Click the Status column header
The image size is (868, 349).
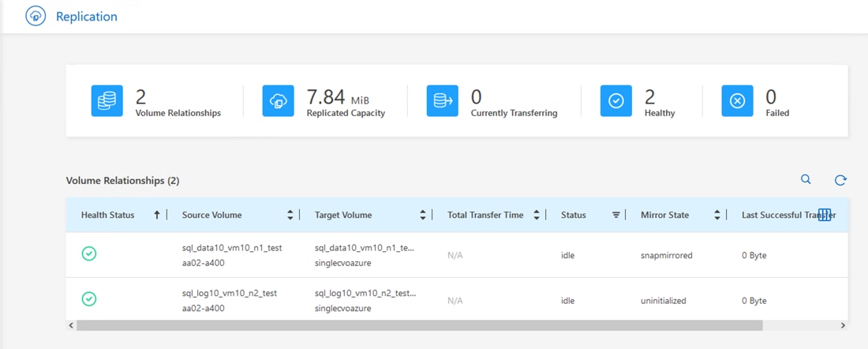pos(574,215)
